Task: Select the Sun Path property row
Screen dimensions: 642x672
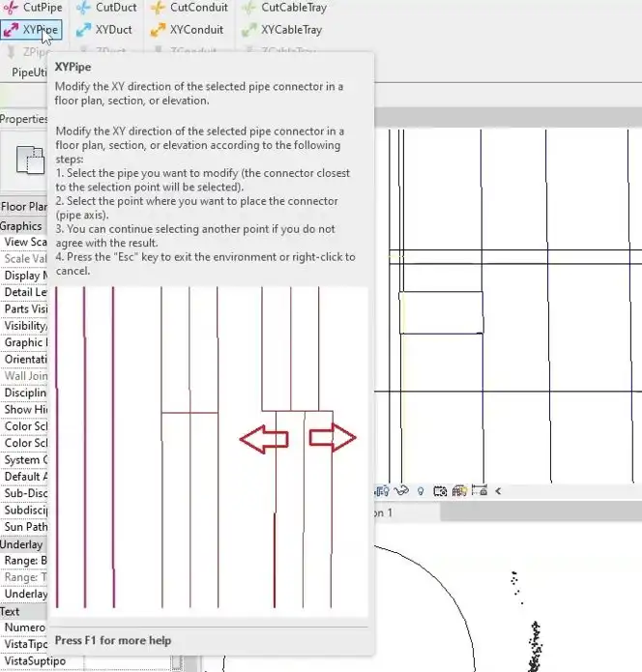Action: pos(23,526)
